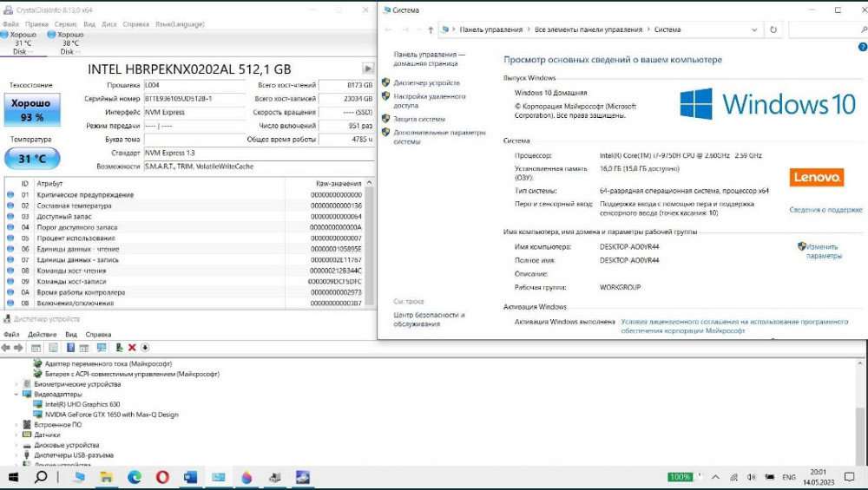The image size is (868, 490).
Task: Click the Прошивка field showing L004
Action: pyautogui.click(x=194, y=85)
